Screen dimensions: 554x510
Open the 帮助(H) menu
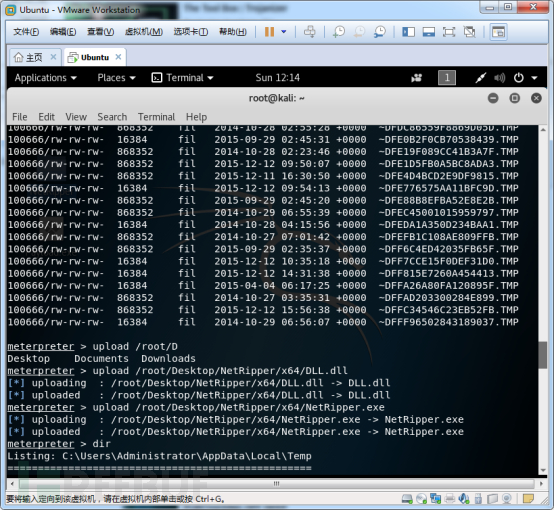(x=232, y=32)
